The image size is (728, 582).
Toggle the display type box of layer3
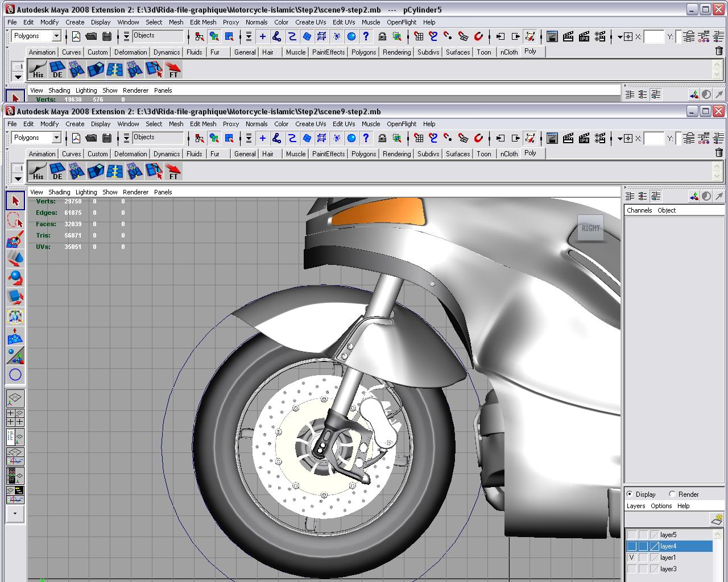pyautogui.click(x=643, y=569)
